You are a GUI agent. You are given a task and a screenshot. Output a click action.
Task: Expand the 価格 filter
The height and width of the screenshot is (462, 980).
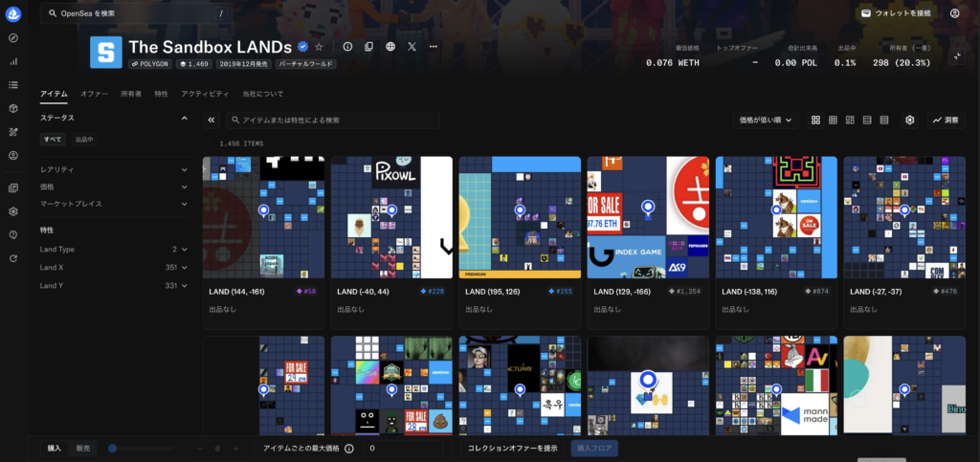pyautogui.click(x=115, y=187)
